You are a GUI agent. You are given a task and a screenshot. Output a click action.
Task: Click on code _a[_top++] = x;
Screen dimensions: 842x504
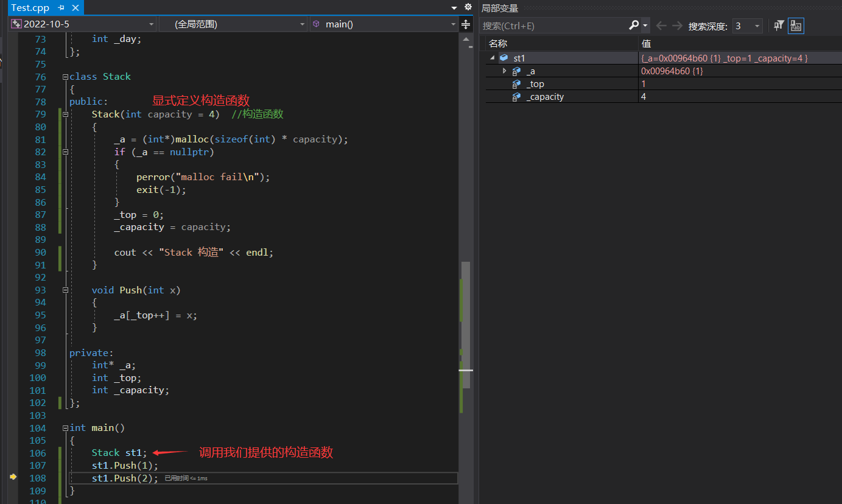click(x=156, y=315)
